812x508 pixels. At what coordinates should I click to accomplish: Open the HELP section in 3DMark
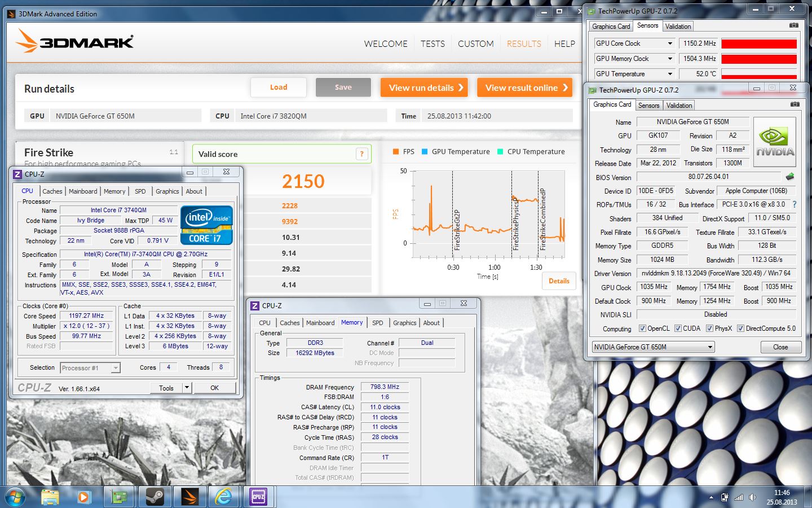tap(564, 43)
